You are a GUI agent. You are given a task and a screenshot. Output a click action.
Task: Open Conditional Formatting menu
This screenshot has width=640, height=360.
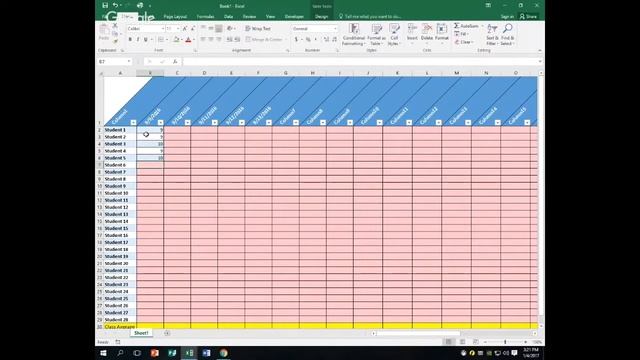pos(353,34)
